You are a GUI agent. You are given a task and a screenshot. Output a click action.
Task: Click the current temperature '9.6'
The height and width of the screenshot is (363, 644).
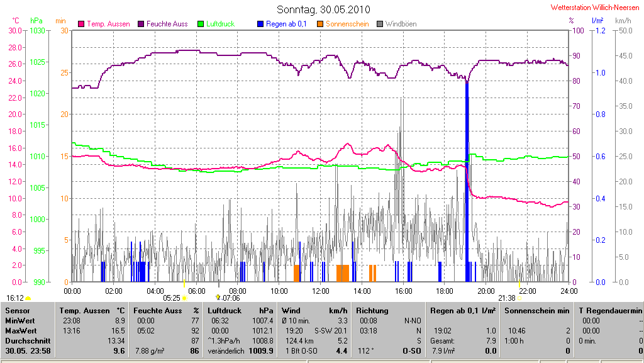tap(119, 351)
